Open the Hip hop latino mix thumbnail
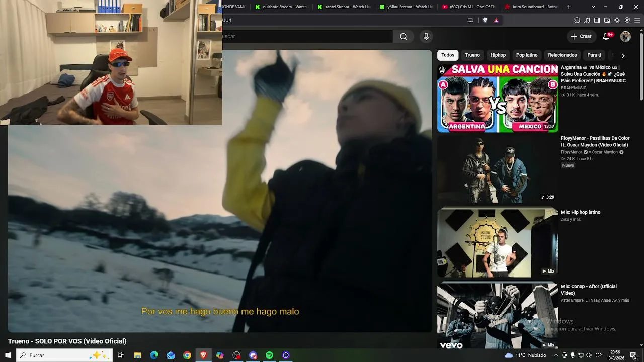Viewport: 644px width, 362px height. pos(498,243)
